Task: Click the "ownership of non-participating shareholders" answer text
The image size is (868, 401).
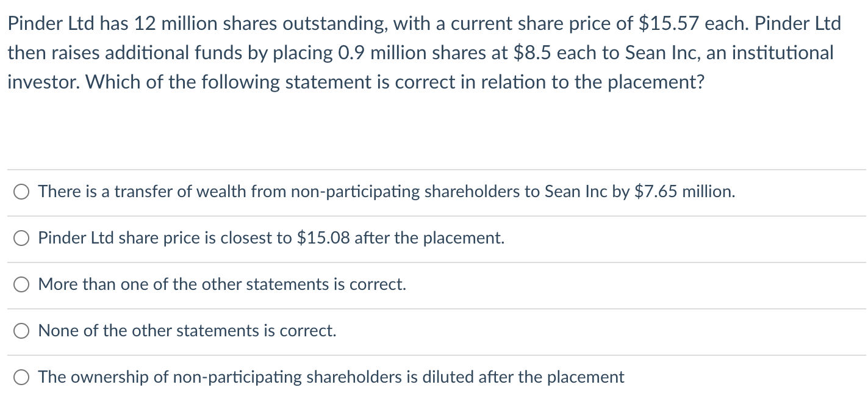Action: 220,377
